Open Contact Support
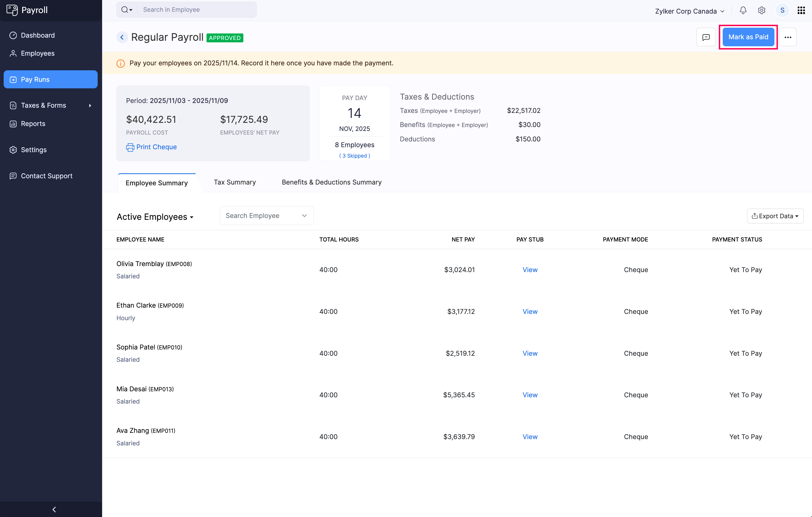 pyautogui.click(x=46, y=176)
